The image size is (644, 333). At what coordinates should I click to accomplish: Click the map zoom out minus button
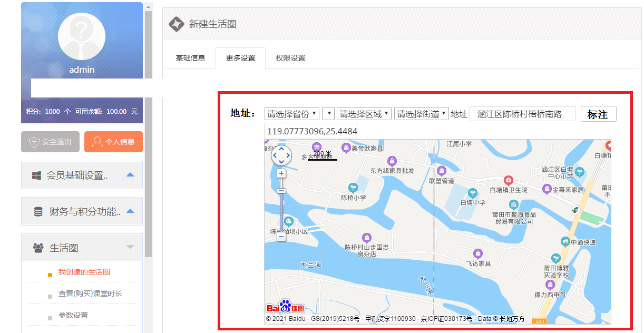tap(281, 237)
